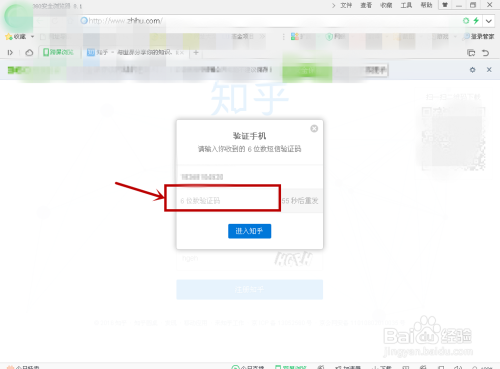The height and width of the screenshot is (369, 500).
Task: Click the green lightning speed-mode icon
Action: coord(476,21)
